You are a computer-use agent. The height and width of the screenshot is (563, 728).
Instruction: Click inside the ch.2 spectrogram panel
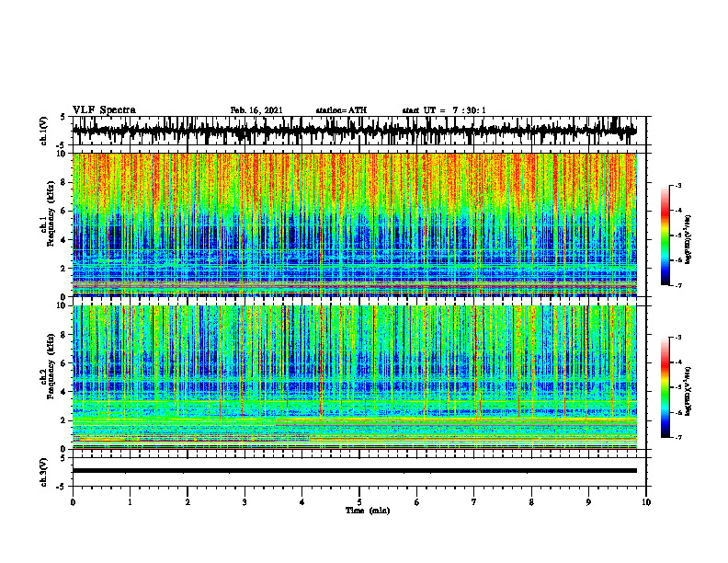point(354,377)
